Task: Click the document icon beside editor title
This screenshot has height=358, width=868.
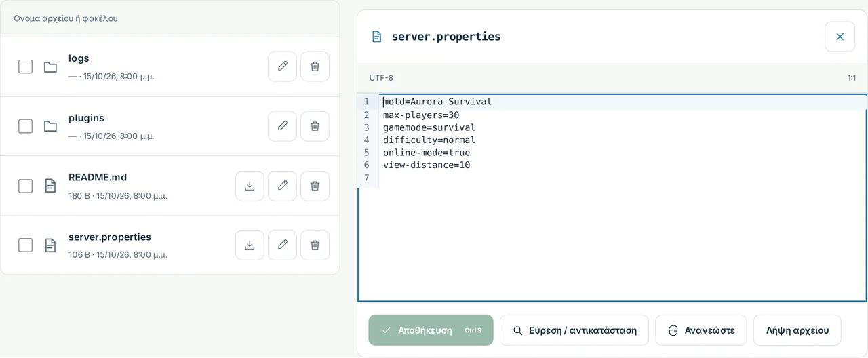Action: [x=377, y=37]
